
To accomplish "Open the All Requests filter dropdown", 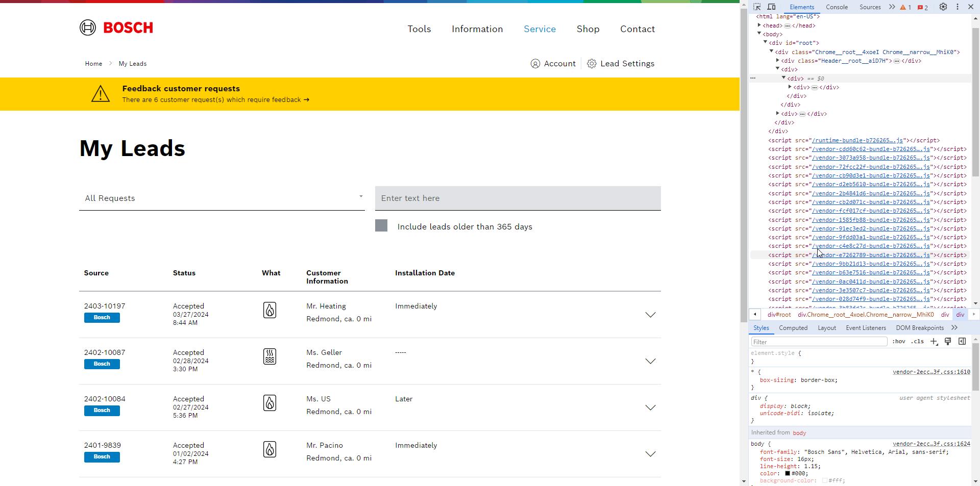I will (x=222, y=198).
